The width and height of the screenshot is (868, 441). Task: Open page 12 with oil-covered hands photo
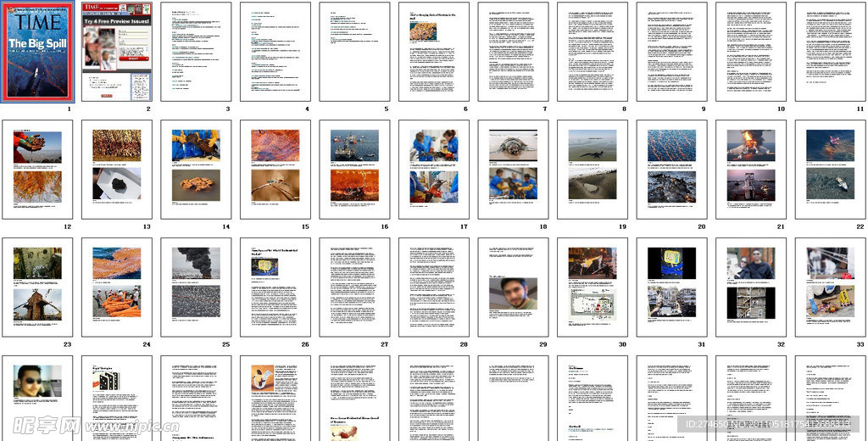tap(37, 169)
